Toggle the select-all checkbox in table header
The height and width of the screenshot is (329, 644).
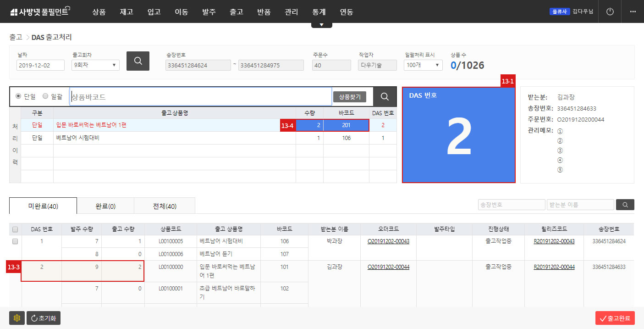pyautogui.click(x=15, y=229)
